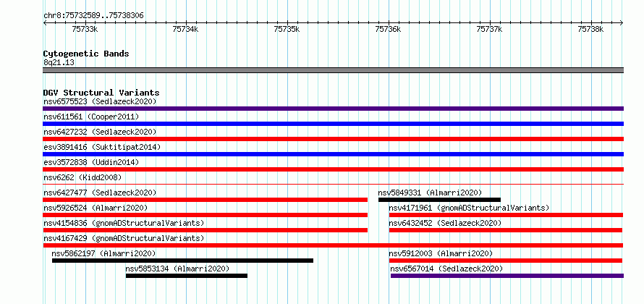The image size is (644, 304).
Task: Click the 75733k ruler position
Action: pos(85,29)
